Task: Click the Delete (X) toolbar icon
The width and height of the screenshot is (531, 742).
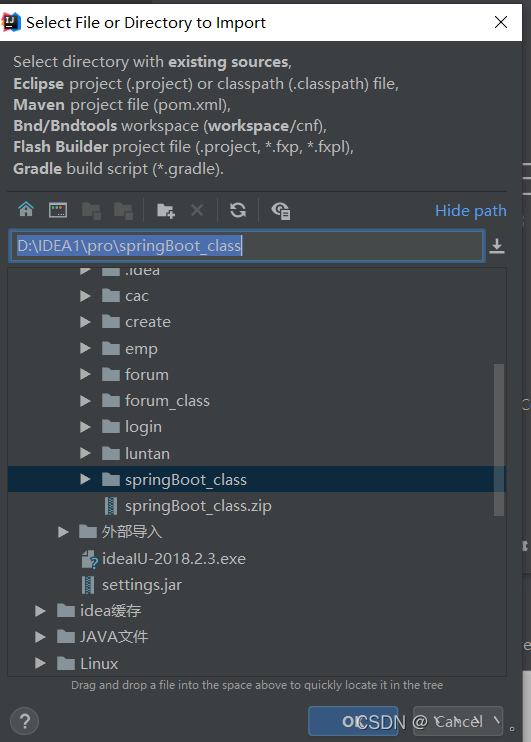Action: click(x=197, y=210)
